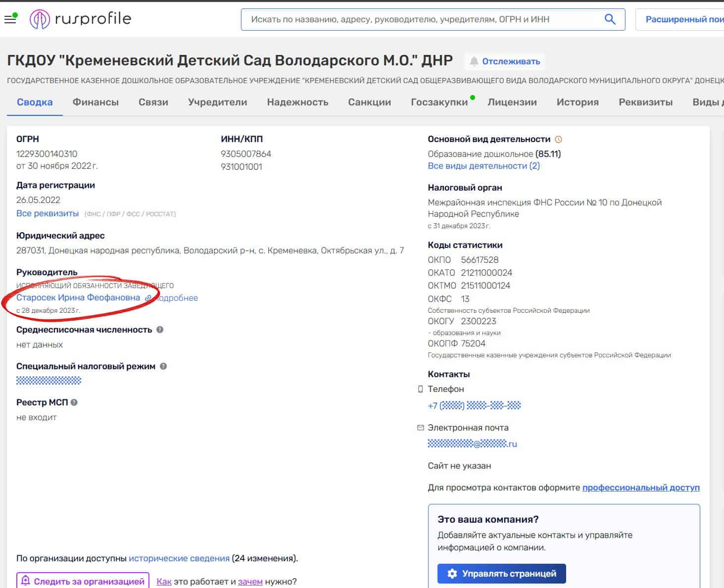Select OKTMO code 21511000124
The image size is (724, 588).
[485, 286]
